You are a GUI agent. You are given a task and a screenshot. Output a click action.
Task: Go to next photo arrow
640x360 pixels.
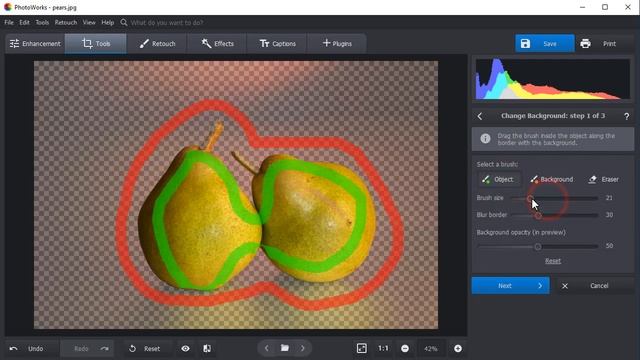coord(303,348)
